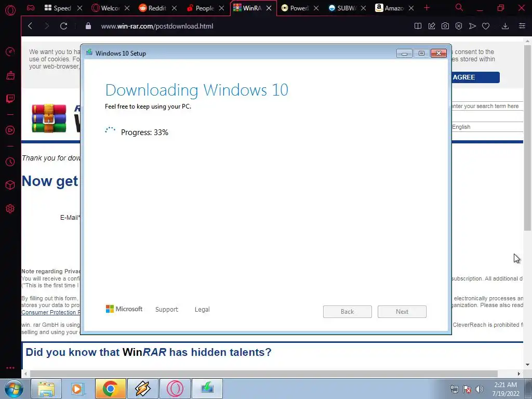
Task: Click Back button in Setup dialog
Action: click(348, 312)
